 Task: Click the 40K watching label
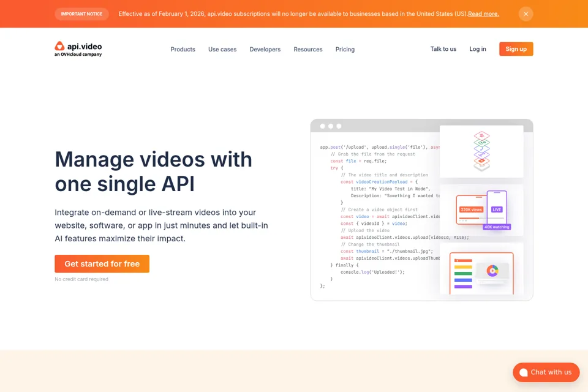coord(497,227)
